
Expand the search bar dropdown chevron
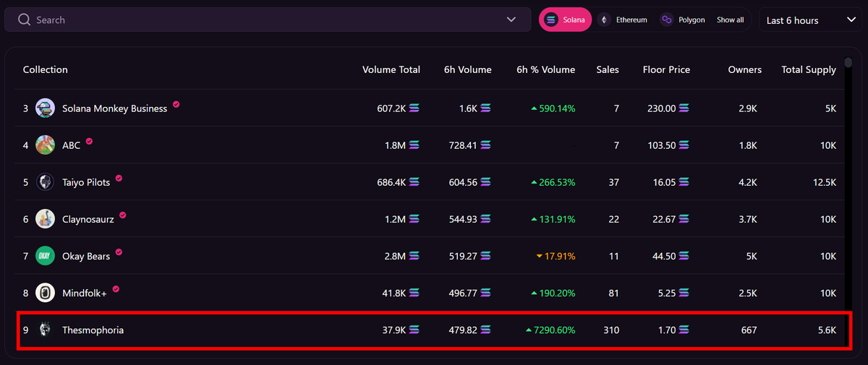(511, 20)
